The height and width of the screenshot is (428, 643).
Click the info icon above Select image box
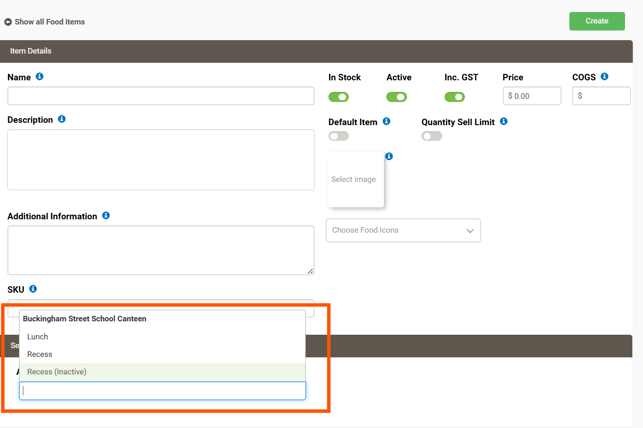pos(389,156)
